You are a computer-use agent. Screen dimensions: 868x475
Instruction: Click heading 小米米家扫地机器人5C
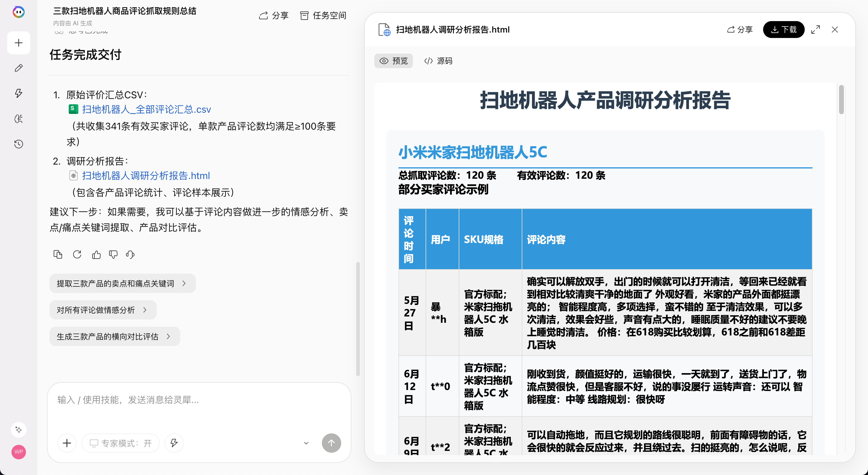pyautogui.click(x=472, y=152)
